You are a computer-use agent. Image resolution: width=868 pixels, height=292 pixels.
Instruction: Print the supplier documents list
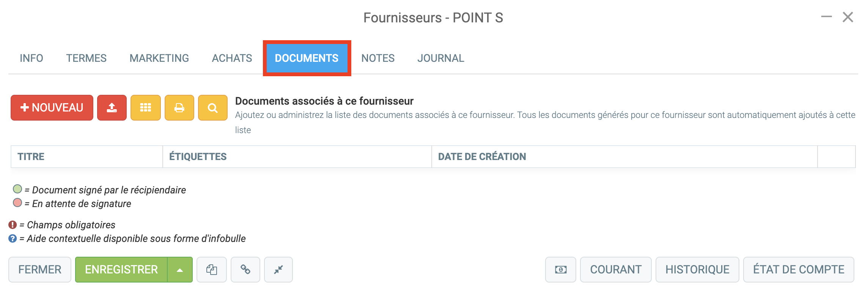coord(179,108)
